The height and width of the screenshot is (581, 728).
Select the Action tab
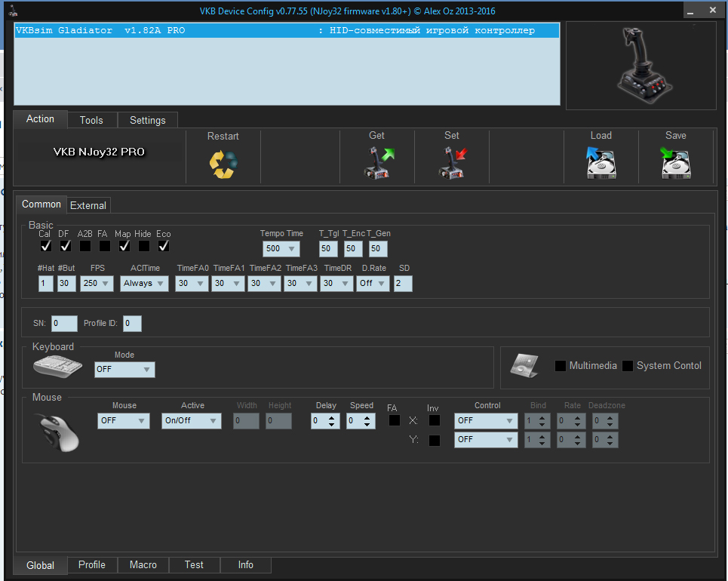tap(41, 119)
